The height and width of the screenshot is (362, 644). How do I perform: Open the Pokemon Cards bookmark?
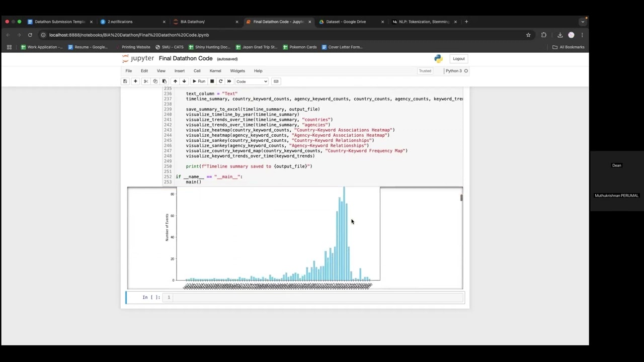[300, 47]
